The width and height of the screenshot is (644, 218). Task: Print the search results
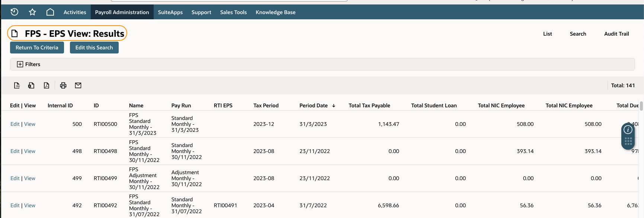(63, 85)
